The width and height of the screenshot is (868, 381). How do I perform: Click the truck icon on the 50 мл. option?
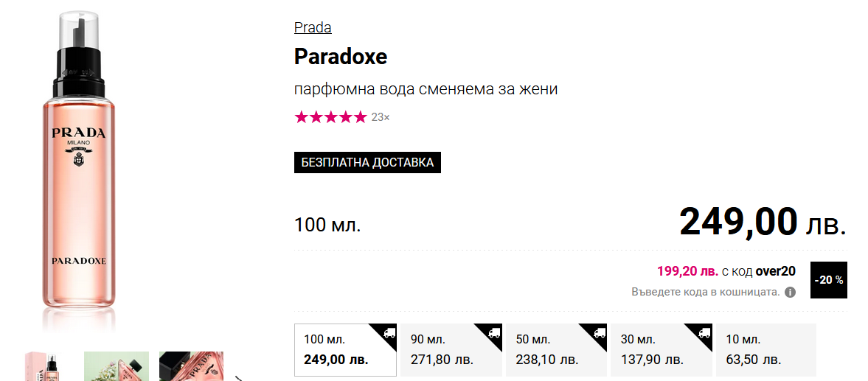point(600,332)
